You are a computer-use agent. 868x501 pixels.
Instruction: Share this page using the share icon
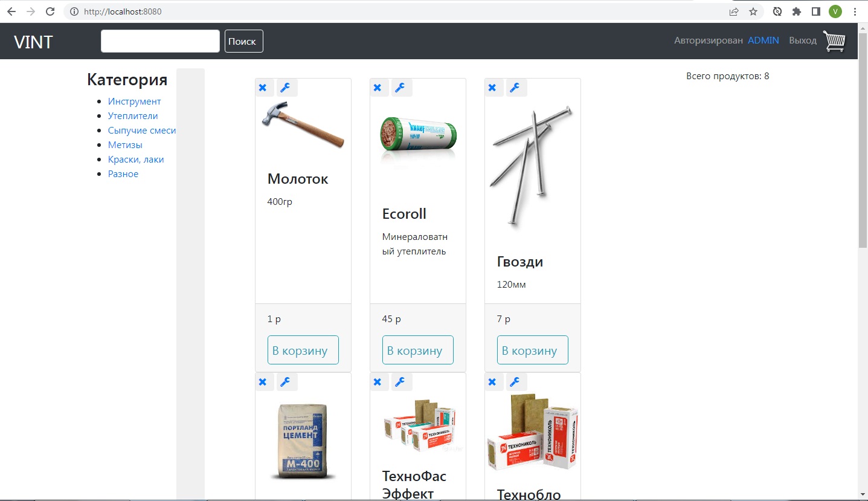tap(734, 11)
